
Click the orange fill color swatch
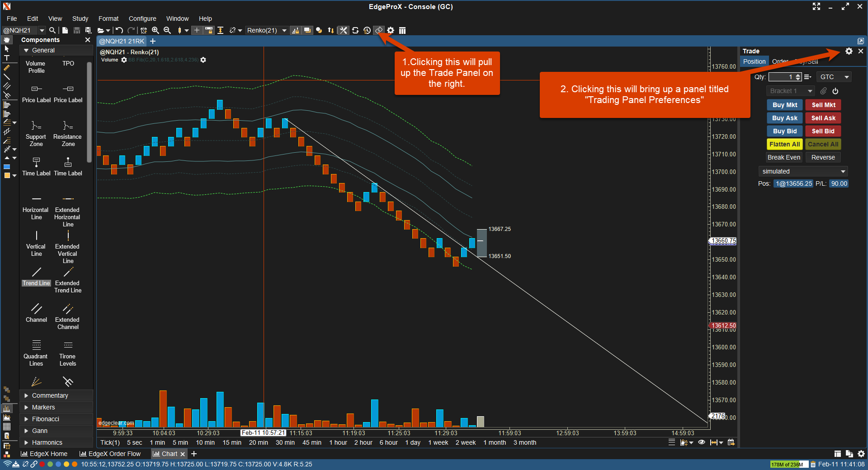tap(7, 175)
